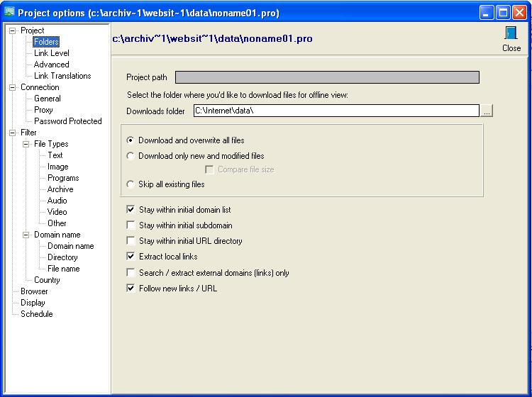Select the Connection tree label
The height and width of the screenshot is (397, 532).
click(40, 87)
